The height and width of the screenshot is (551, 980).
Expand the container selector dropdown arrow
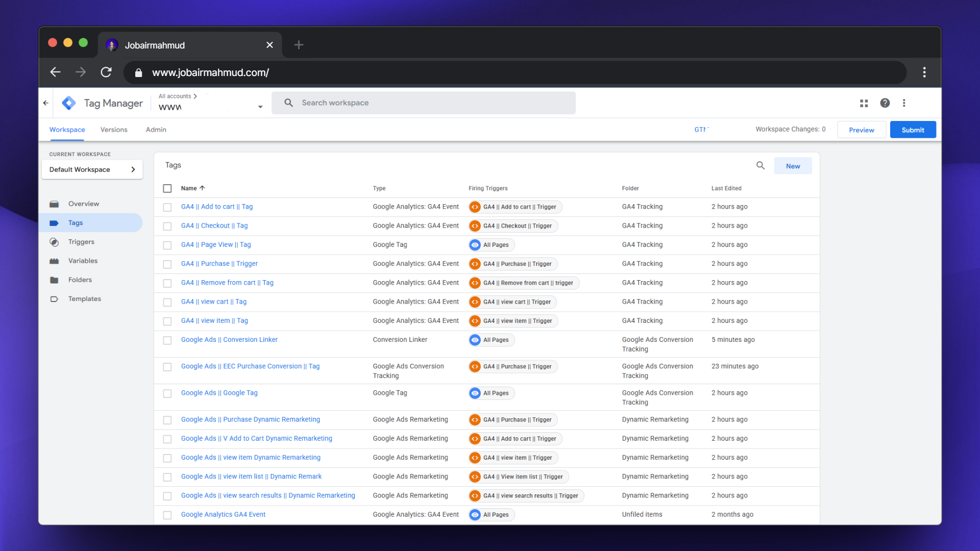tap(260, 107)
